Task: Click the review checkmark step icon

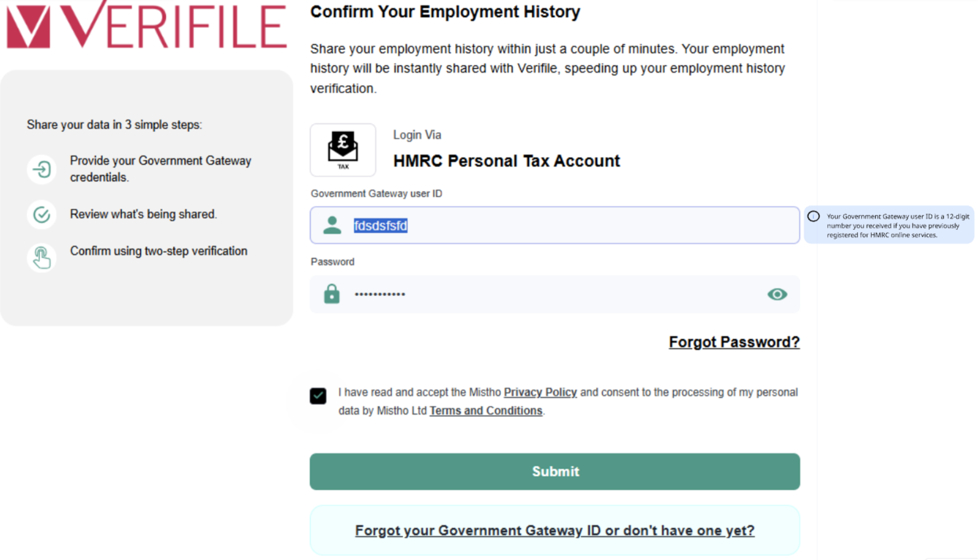Action: pyautogui.click(x=42, y=215)
